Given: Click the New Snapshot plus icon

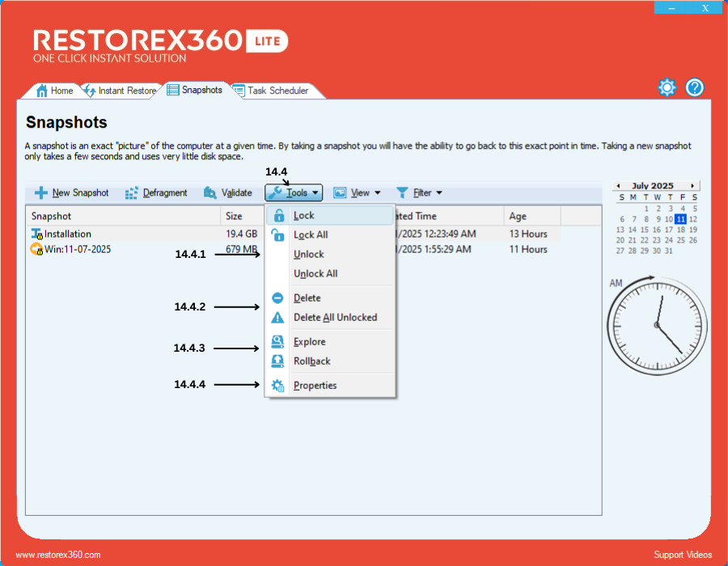Looking at the screenshot, I should pos(41,193).
